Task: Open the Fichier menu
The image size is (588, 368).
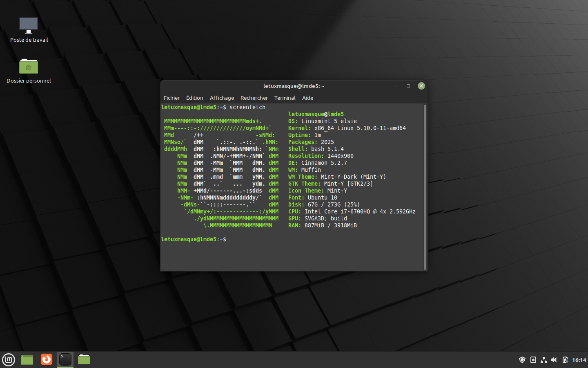Action: [x=171, y=98]
